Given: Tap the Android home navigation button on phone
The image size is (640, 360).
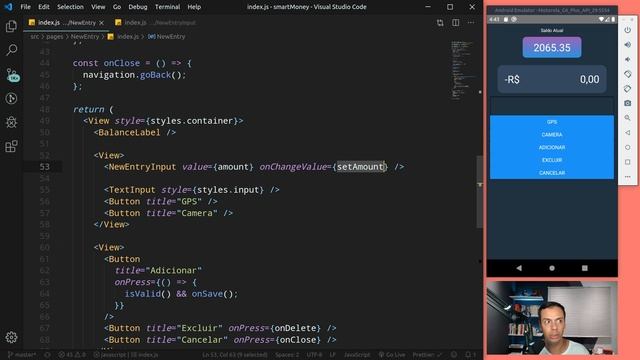Looking at the screenshot, I should pyautogui.click(x=552, y=268).
